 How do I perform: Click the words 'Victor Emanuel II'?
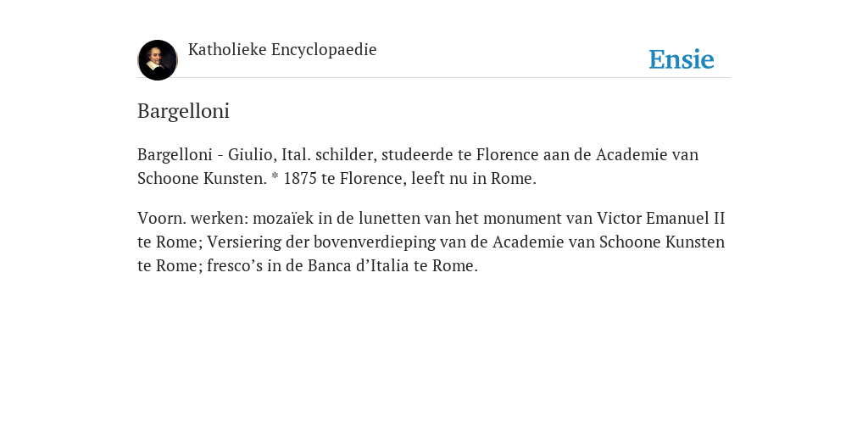[660, 218]
